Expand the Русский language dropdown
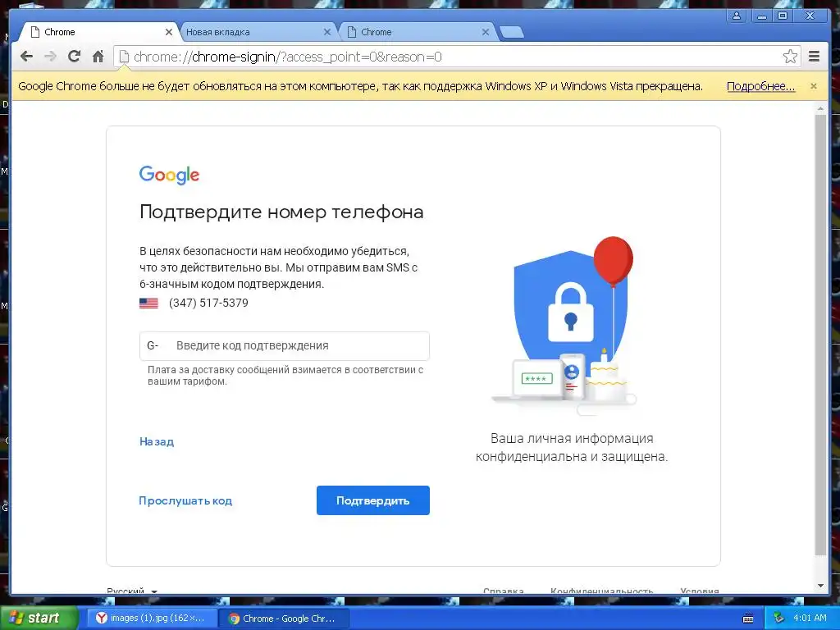The height and width of the screenshot is (630, 840). click(x=132, y=591)
